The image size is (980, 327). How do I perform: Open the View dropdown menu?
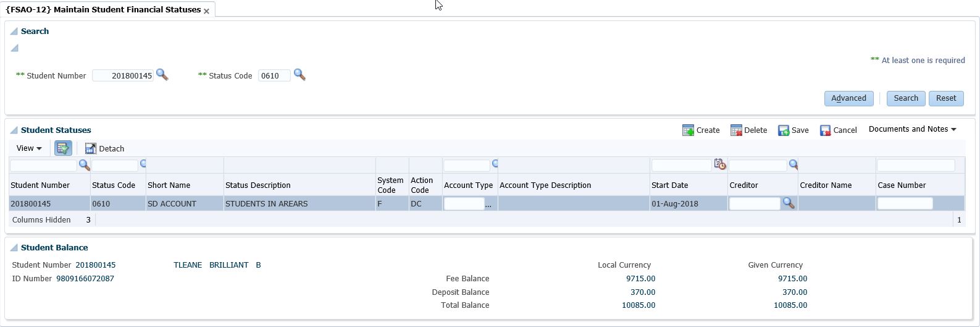click(29, 148)
